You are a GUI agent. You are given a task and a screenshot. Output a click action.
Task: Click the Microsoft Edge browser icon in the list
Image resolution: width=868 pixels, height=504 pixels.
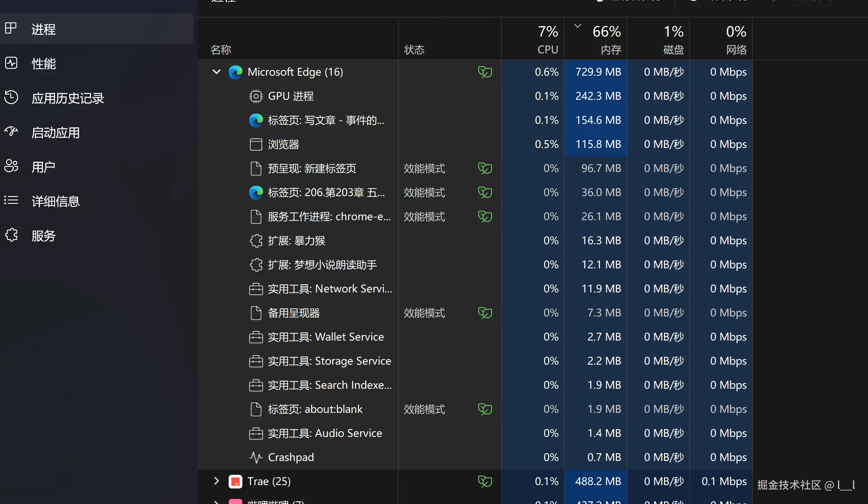click(x=235, y=72)
